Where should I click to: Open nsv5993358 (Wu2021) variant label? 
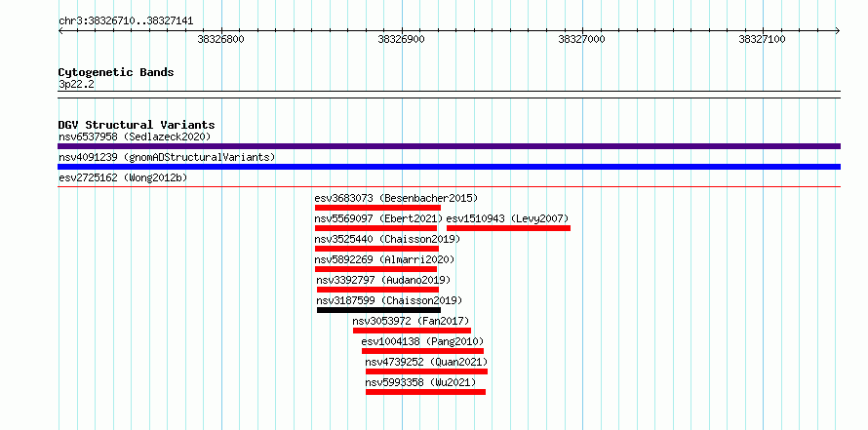click(x=420, y=382)
